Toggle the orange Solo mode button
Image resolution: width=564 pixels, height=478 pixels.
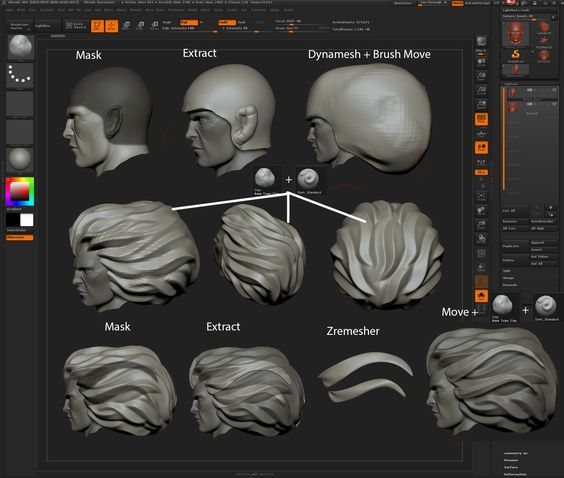[481, 296]
